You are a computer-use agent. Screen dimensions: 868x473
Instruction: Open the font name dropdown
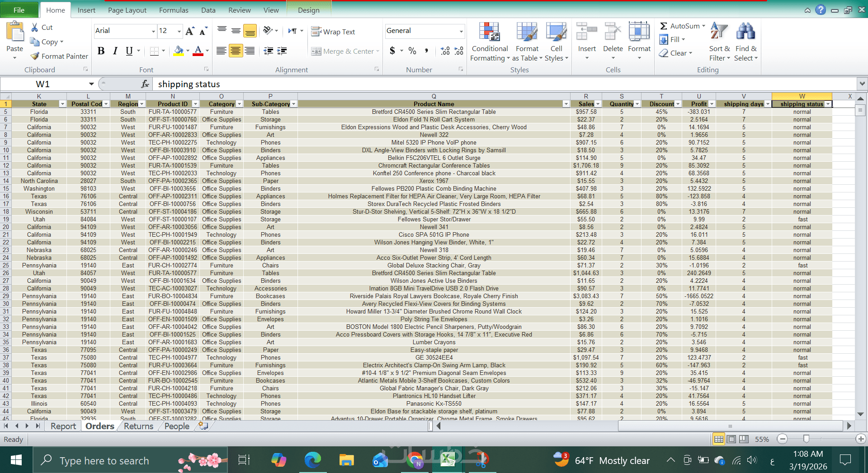pos(153,31)
